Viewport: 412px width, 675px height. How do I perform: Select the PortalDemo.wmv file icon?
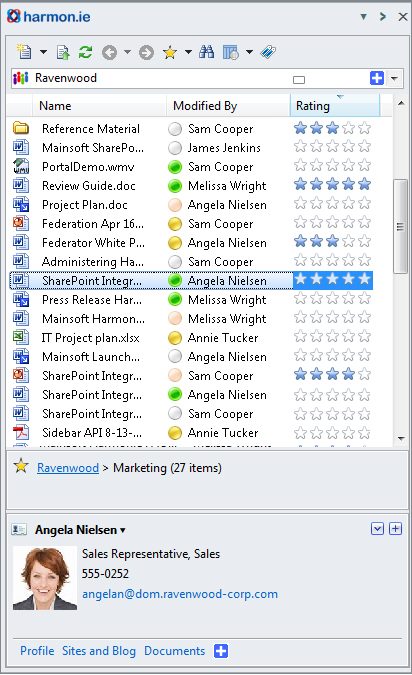21,166
